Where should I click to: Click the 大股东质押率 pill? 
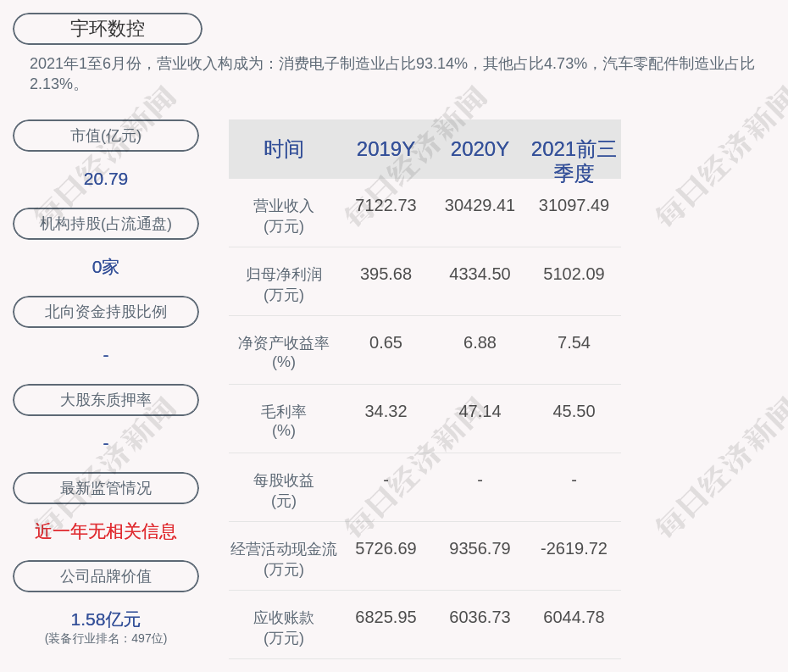click(x=106, y=400)
